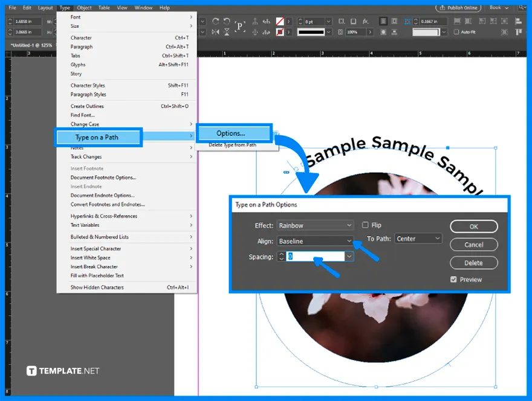
Task: Click the justify alignment icon in toolbar
Action: [383, 20]
